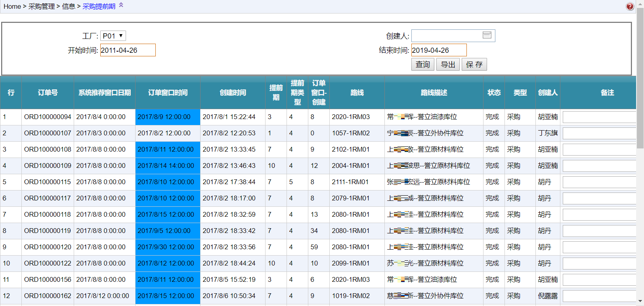644x306 pixels.
Task: Collapse the breadcrumb with double-chevron icon
Action: point(121,5)
